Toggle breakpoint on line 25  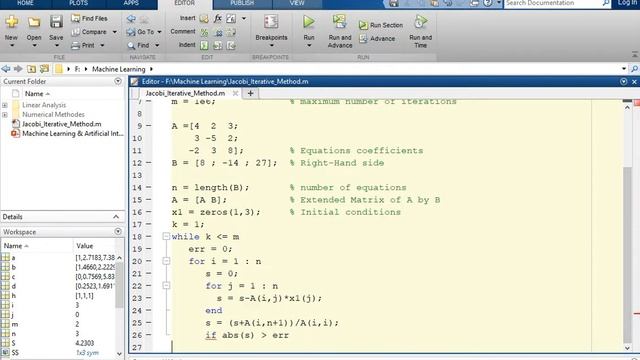coord(149,322)
